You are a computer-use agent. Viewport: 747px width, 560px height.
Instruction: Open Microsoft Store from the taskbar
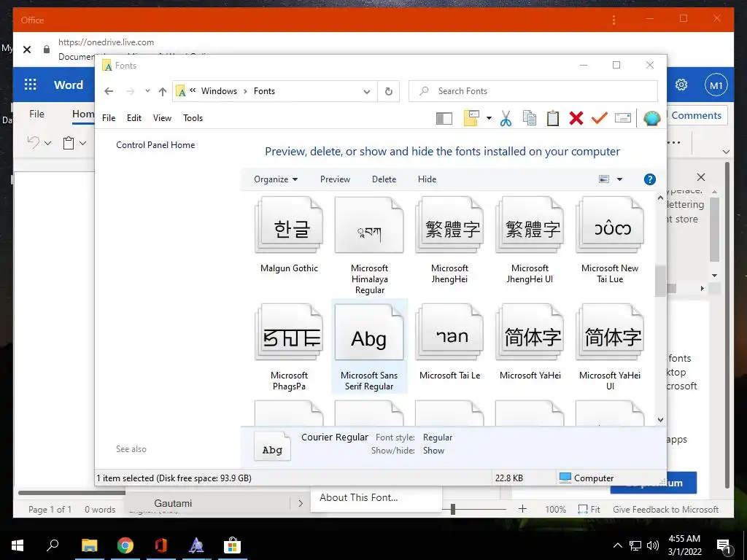coord(233,545)
